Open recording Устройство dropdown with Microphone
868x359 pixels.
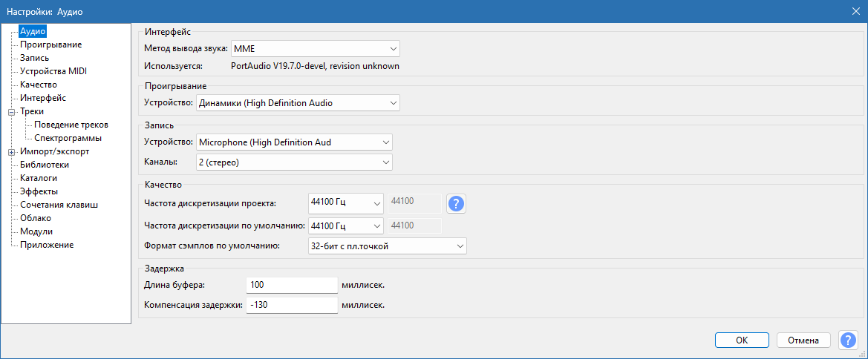coord(295,142)
